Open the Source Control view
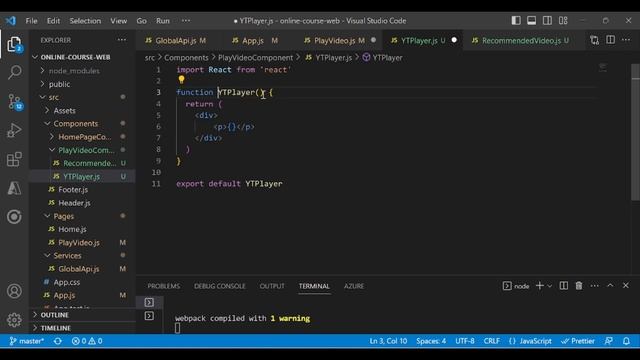 pyautogui.click(x=15, y=102)
